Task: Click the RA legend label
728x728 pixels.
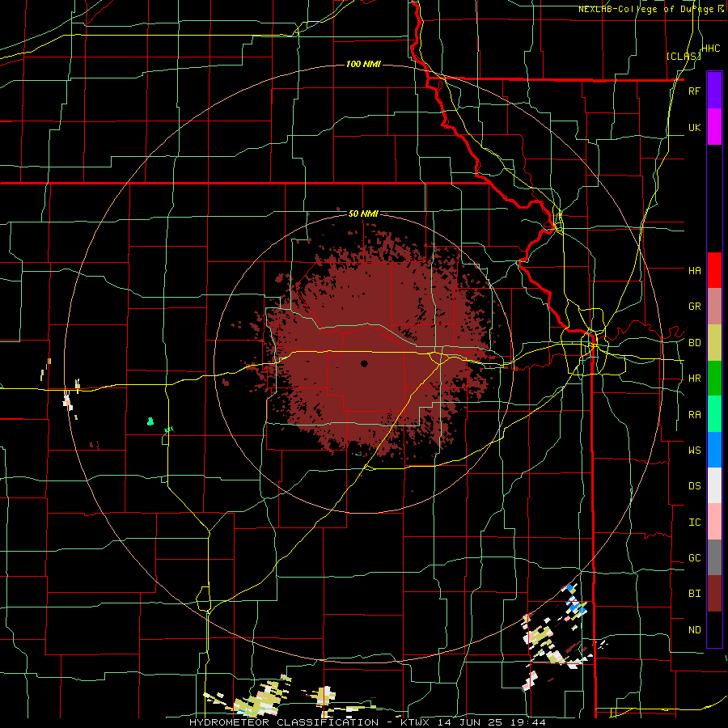Action: click(x=694, y=415)
